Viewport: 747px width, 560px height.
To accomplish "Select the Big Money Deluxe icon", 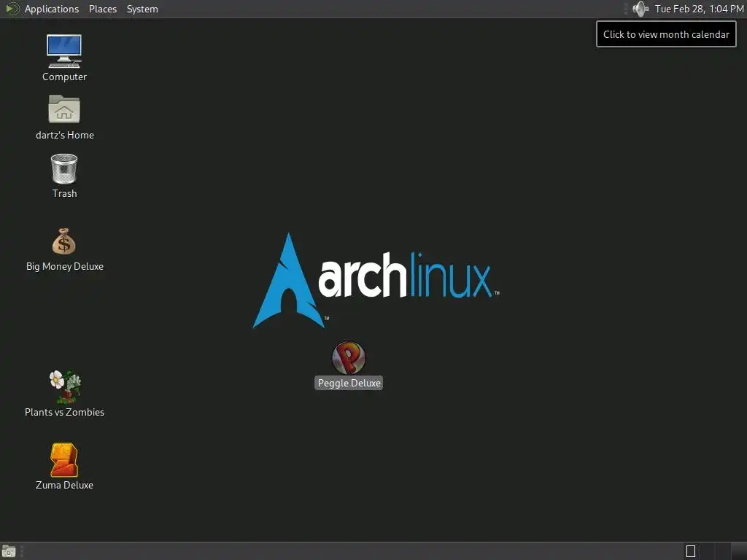I will point(64,241).
